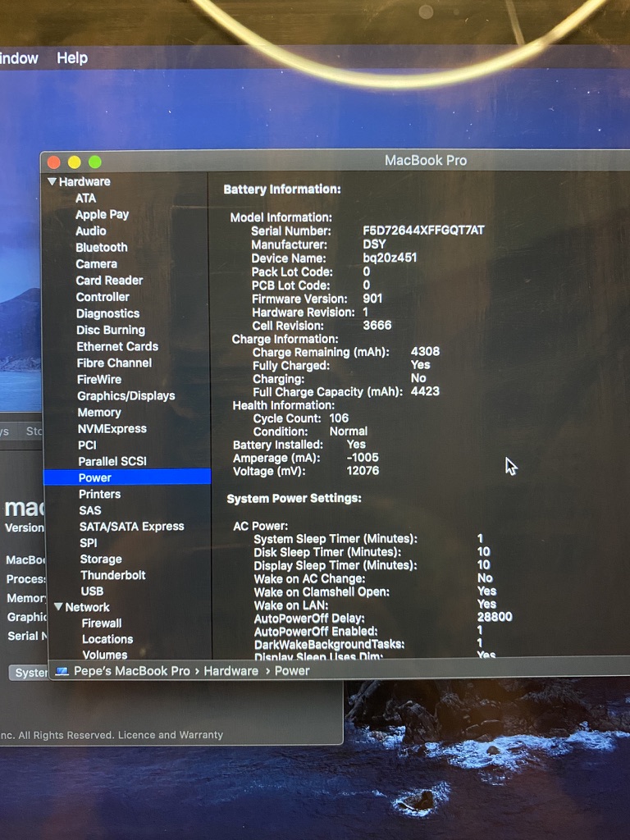
Task: Click Pepe's MacBook Pro in path bar
Action: [132, 671]
